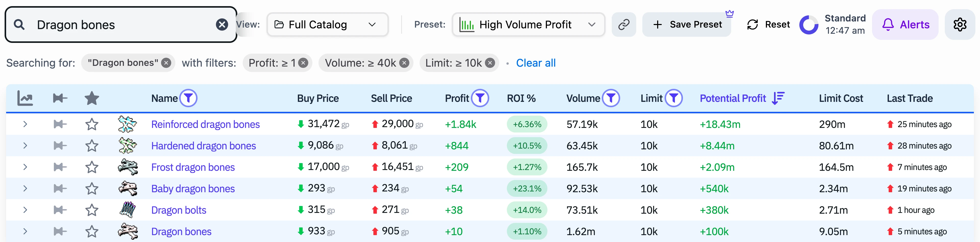
Task: Click the favorites star header icon
Action: 92,98
